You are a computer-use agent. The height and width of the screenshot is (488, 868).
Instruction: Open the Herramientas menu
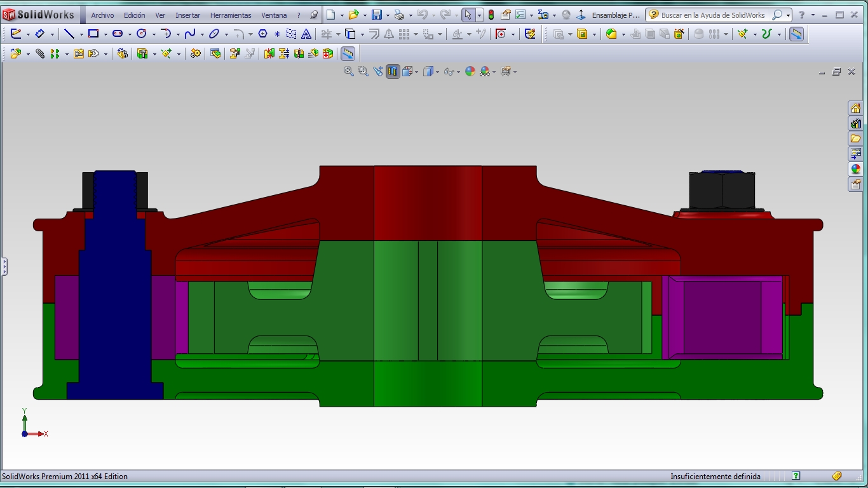pos(231,15)
